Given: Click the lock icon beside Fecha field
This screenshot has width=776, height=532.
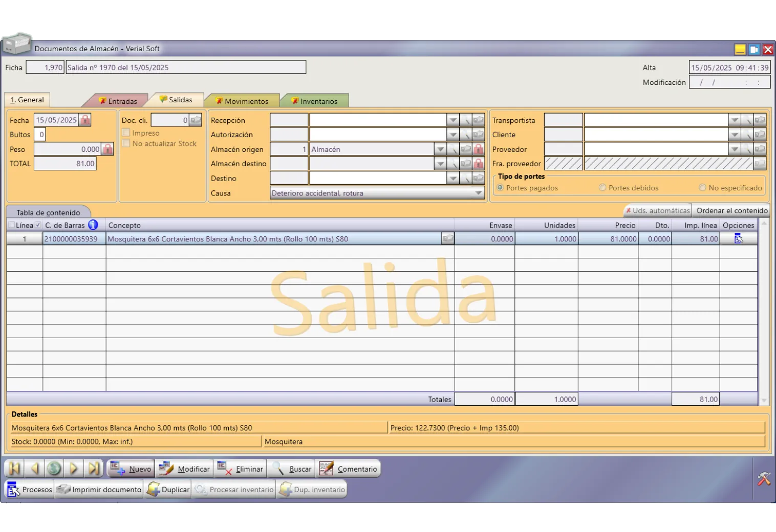Looking at the screenshot, I should pos(85,120).
